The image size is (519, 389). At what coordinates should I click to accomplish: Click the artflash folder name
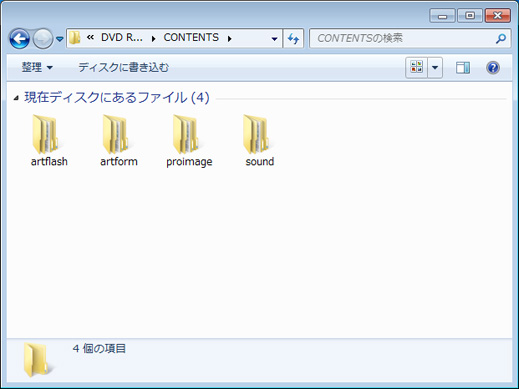49,161
